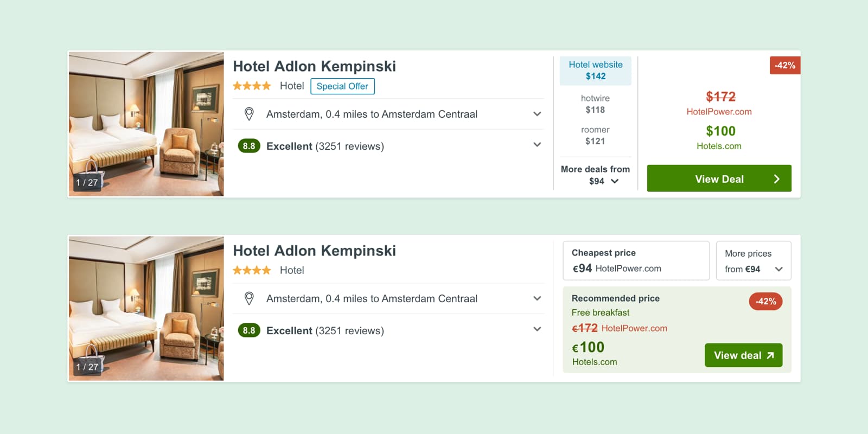868x434 pixels.
Task: Open the 'More prices from €94' dropdown
Action: click(754, 261)
